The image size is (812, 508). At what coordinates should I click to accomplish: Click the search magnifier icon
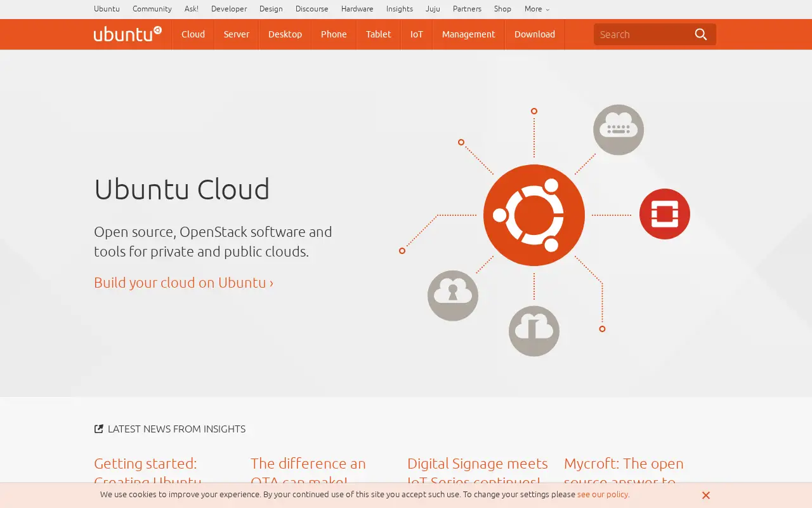point(701,34)
